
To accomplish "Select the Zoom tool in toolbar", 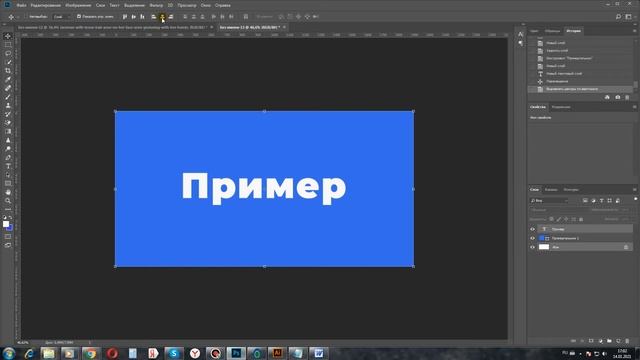I will point(8,201).
